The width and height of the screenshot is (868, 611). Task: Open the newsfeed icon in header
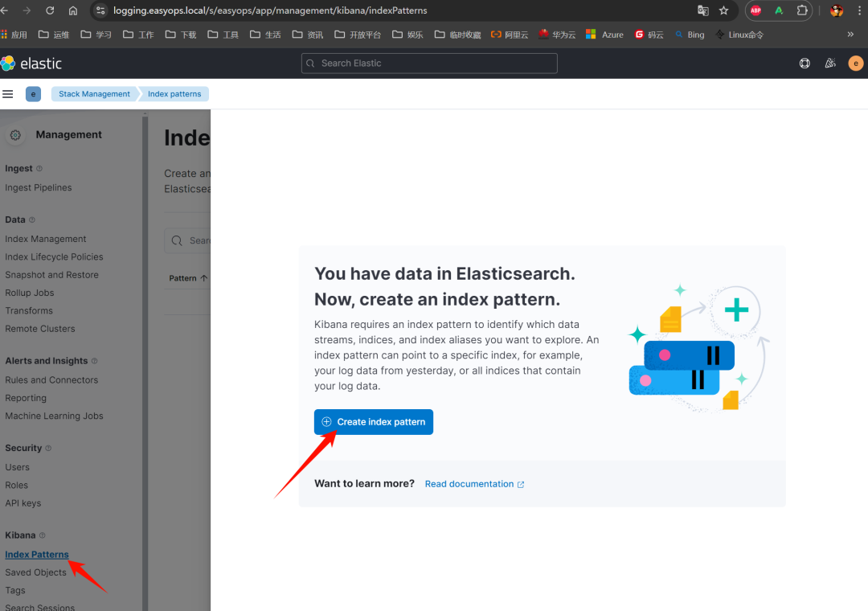tap(830, 64)
